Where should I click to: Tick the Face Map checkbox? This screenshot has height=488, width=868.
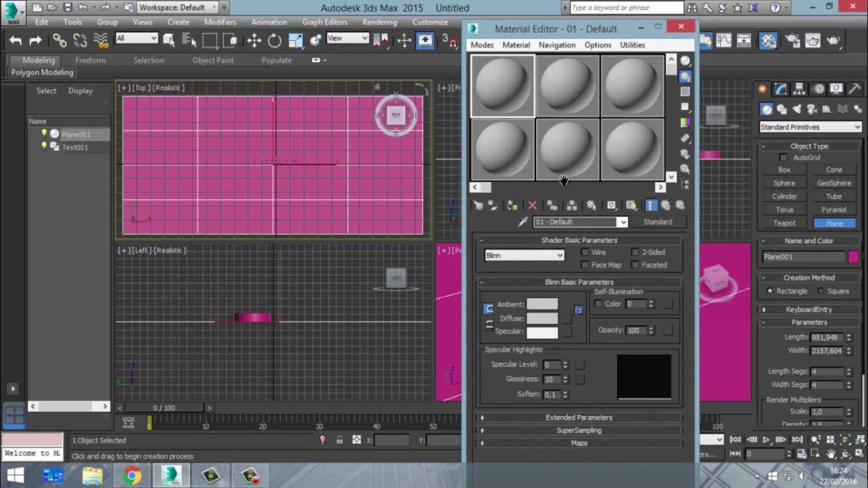coord(585,265)
